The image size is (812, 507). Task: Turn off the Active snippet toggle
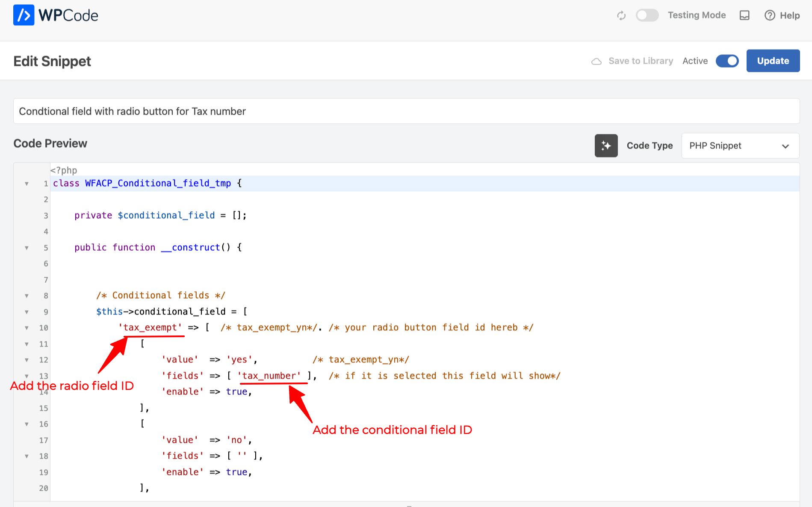727,61
